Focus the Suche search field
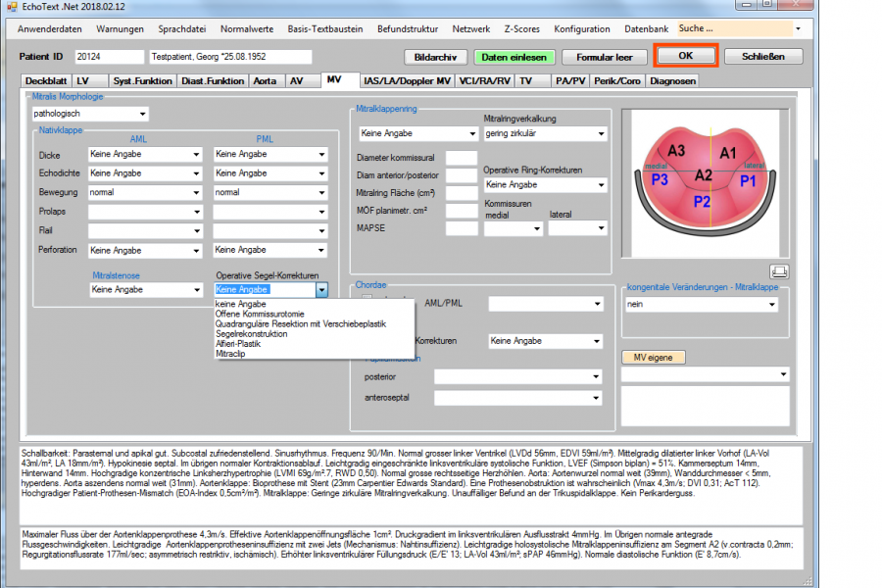882x588 pixels. 735,28
